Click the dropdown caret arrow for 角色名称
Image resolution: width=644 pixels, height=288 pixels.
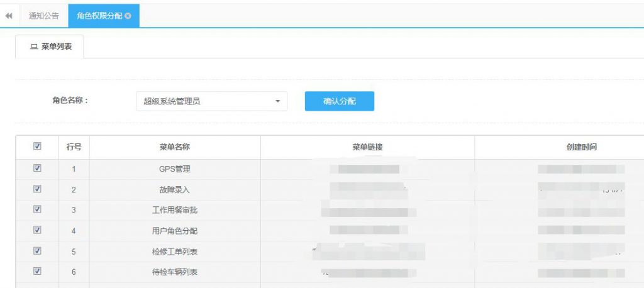pos(277,101)
